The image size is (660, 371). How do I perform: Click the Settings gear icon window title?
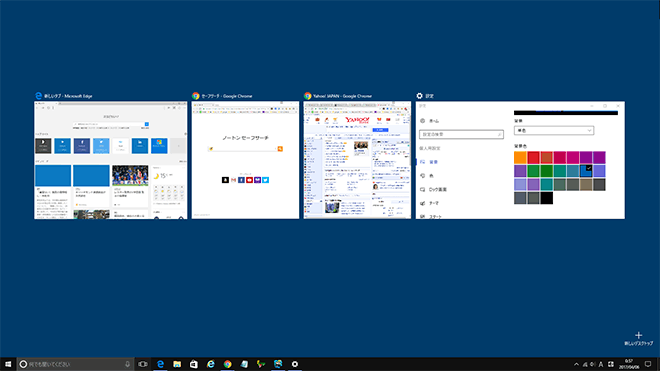click(420, 96)
